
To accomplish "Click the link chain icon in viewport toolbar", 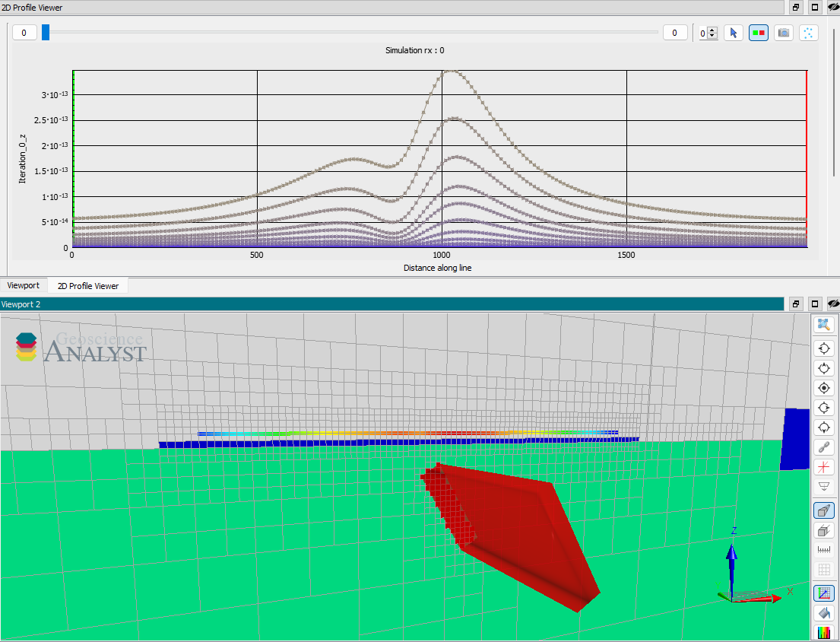I will (x=823, y=447).
